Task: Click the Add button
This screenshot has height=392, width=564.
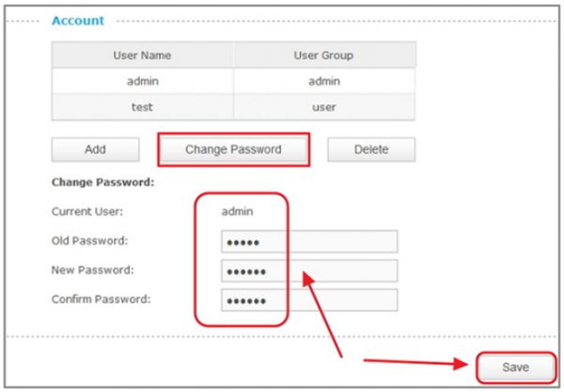Action: pyautogui.click(x=95, y=149)
